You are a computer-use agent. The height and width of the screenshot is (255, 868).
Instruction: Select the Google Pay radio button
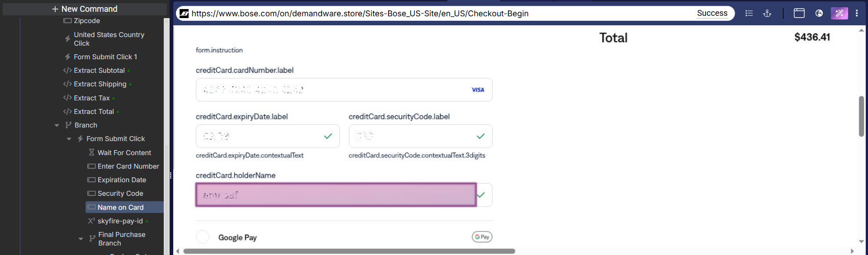[x=203, y=237]
